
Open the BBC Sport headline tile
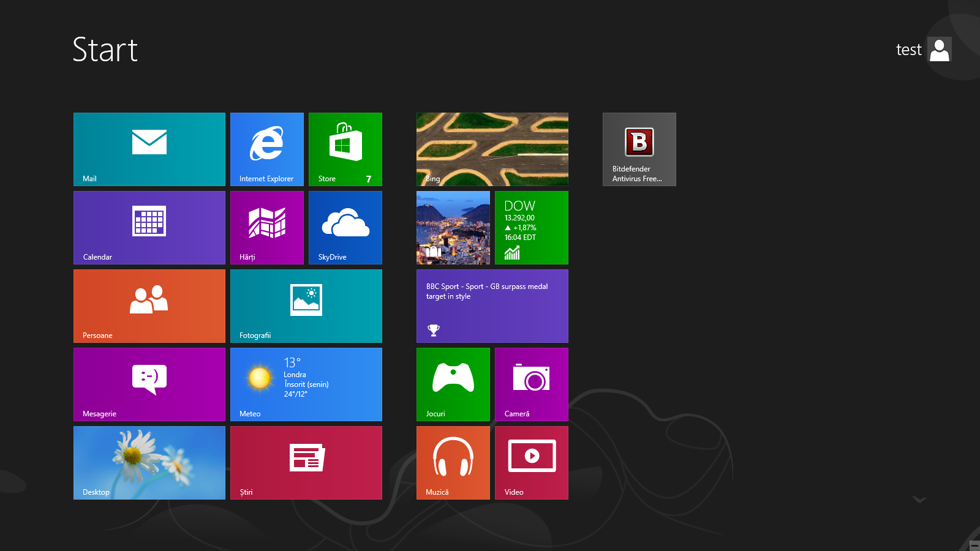492,306
